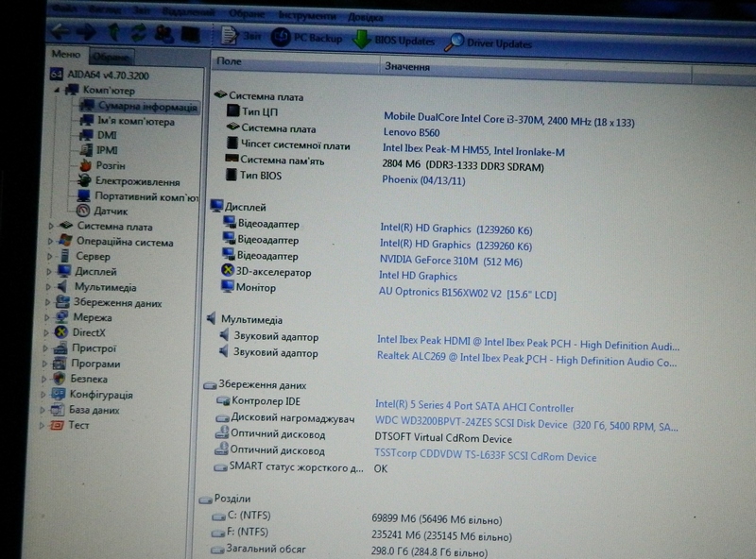Open the Звіт report toolbar button

(242, 36)
